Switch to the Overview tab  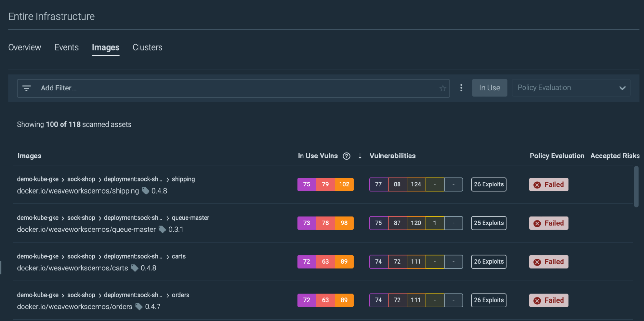(x=24, y=47)
